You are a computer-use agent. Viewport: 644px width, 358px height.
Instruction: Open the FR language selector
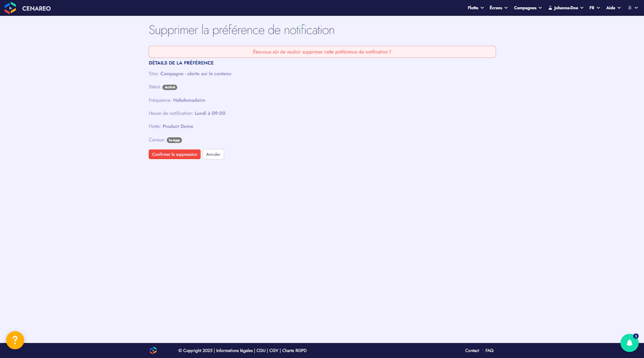(x=595, y=8)
